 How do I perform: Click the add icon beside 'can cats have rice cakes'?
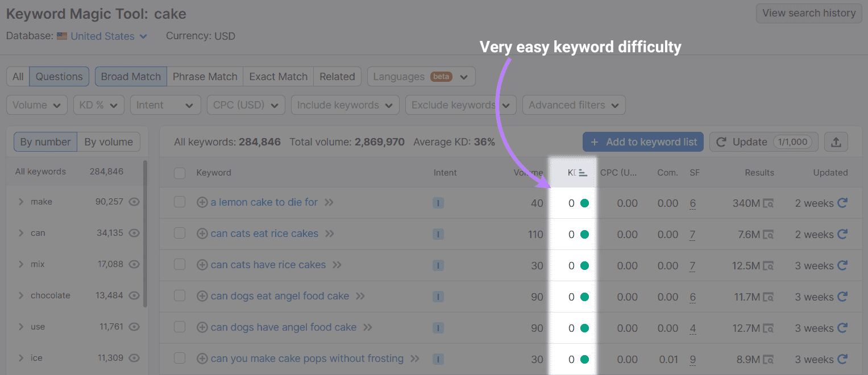tap(202, 265)
